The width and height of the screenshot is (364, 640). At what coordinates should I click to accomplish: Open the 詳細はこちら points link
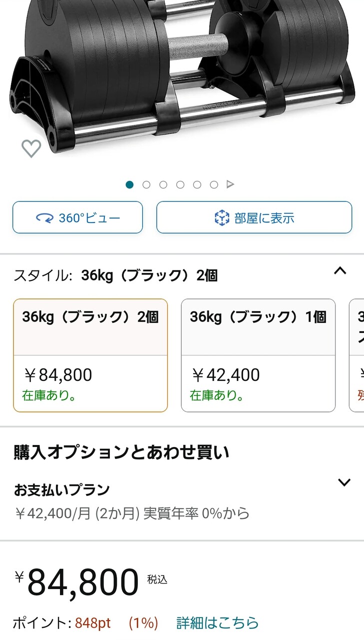click(x=218, y=623)
